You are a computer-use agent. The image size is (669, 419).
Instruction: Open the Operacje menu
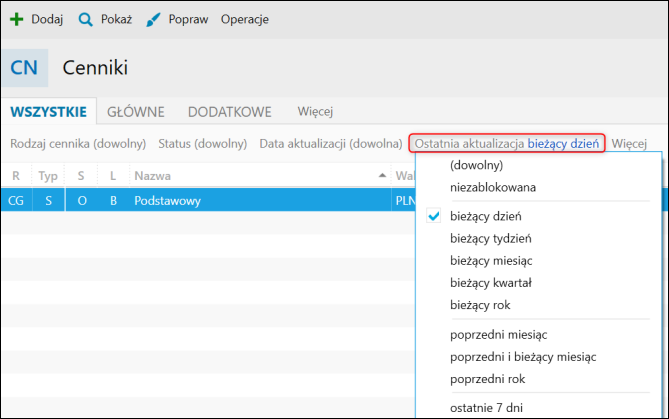click(244, 19)
